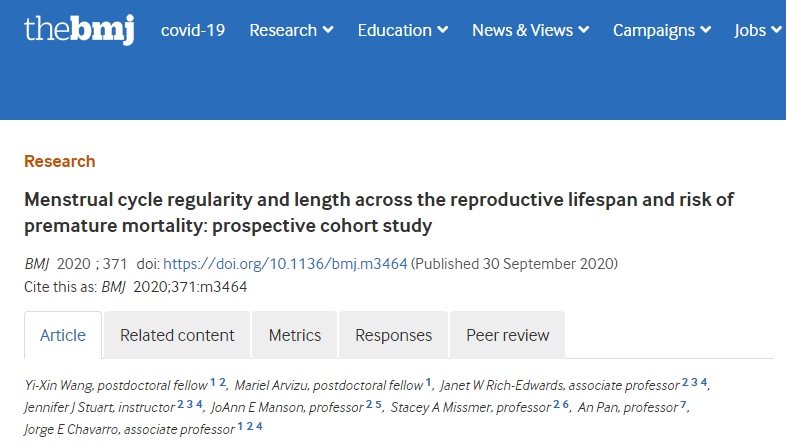Expand the News & Views menu
The width and height of the screenshot is (786, 448).
tap(532, 30)
